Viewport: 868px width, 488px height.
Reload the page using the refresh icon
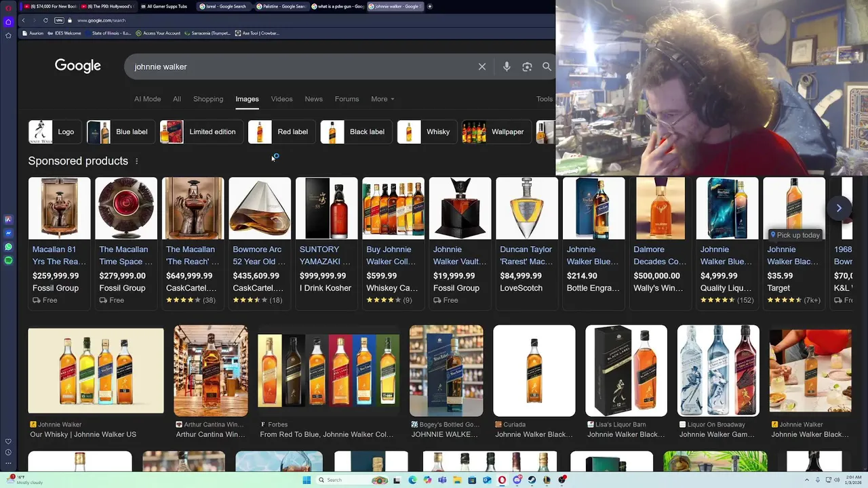click(x=45, y=20)
